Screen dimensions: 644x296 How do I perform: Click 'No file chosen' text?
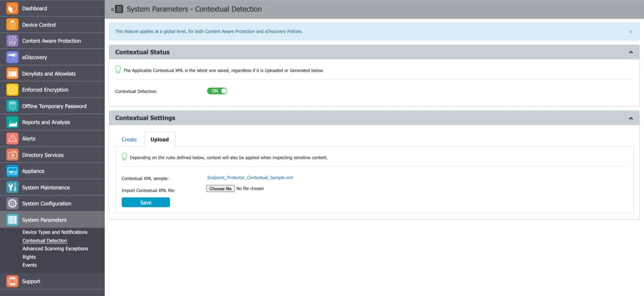(x=250, y=189)
